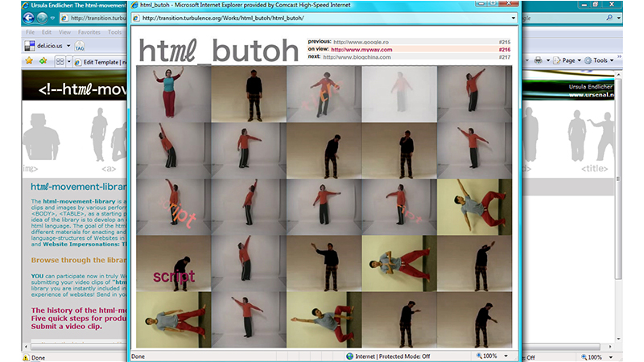Click IE logo in Ursula Endlicher title bar

(26, 6)
